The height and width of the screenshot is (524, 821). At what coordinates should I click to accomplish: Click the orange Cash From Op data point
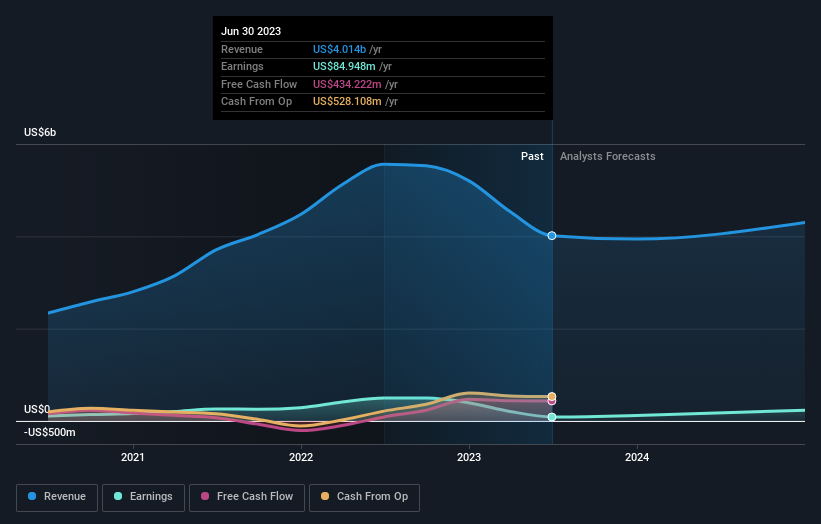552,396
